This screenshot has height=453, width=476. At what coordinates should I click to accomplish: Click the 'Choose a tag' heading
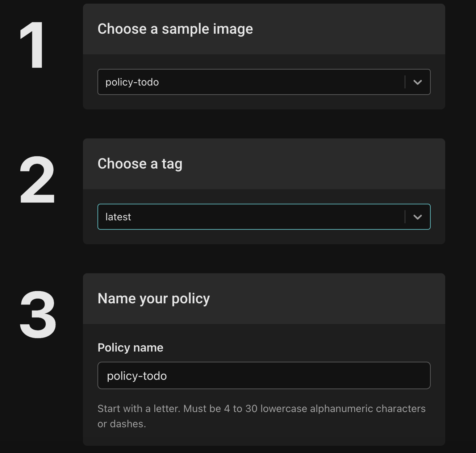point(140,164)
